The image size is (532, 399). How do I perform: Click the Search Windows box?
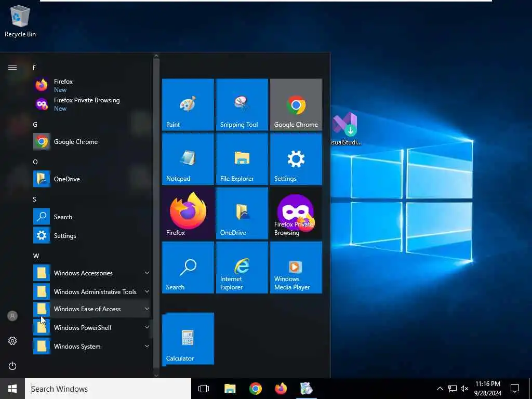tap(108, 389)
